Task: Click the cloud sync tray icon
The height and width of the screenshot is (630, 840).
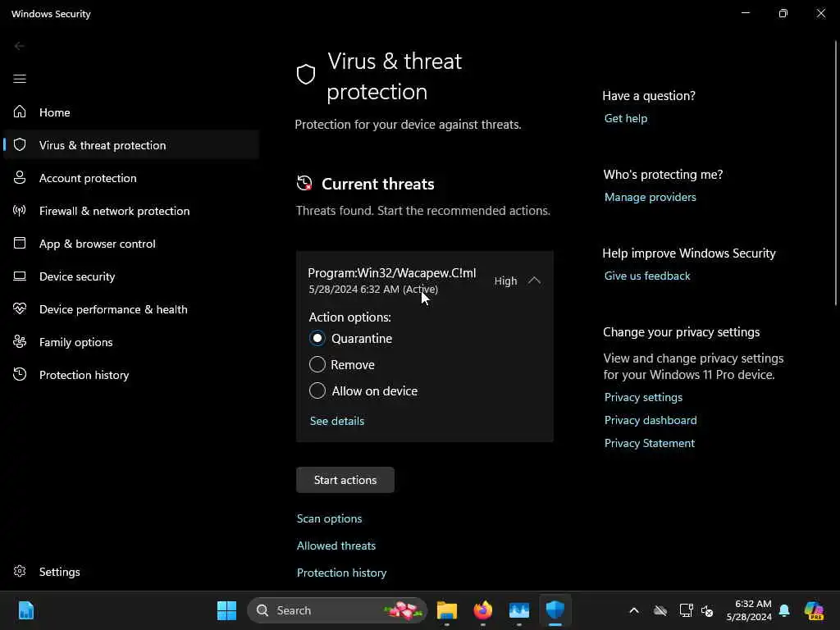Action: [660, 610]
